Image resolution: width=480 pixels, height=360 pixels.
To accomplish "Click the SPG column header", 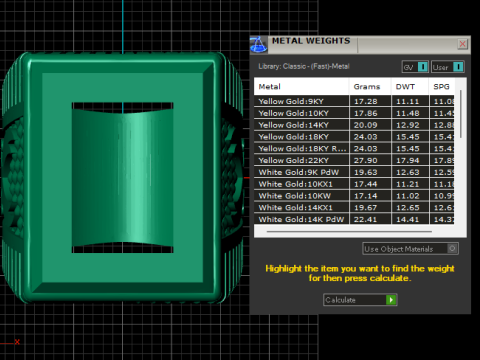I will [441, 87].
